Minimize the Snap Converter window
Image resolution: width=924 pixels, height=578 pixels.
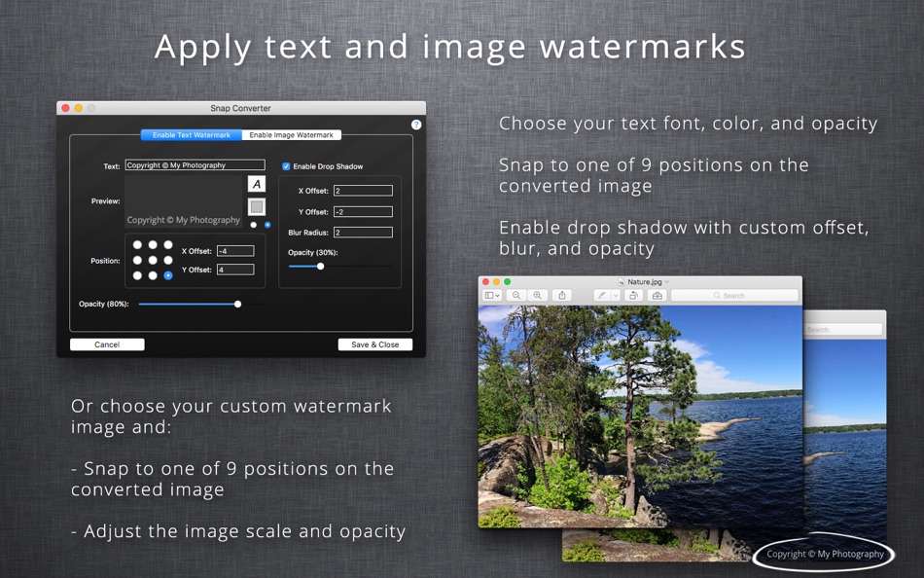(x=79, y=108)
